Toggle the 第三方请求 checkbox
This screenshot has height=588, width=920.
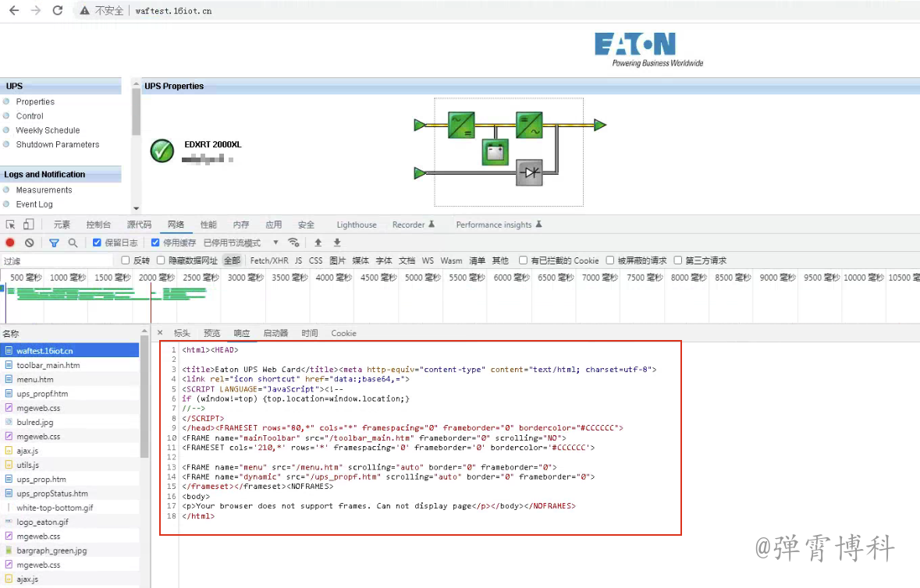point(677,260)
